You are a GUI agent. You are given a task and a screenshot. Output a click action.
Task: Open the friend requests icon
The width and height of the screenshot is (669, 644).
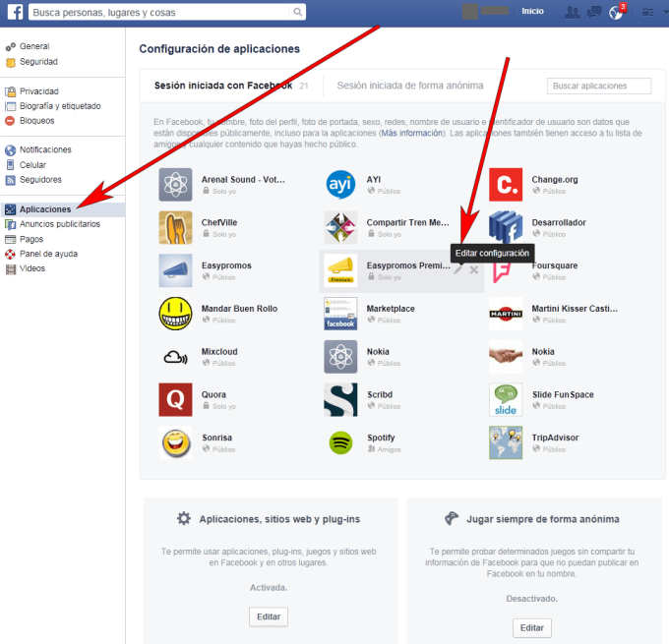572,13
